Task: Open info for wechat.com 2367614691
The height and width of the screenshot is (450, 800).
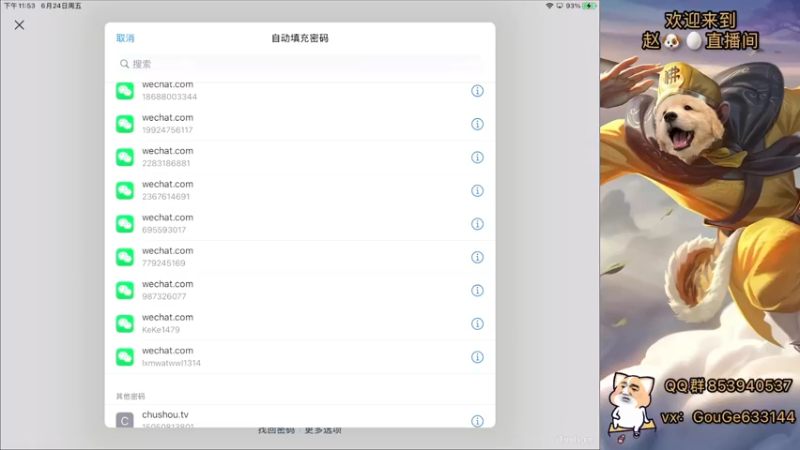Action: (477, 190)
